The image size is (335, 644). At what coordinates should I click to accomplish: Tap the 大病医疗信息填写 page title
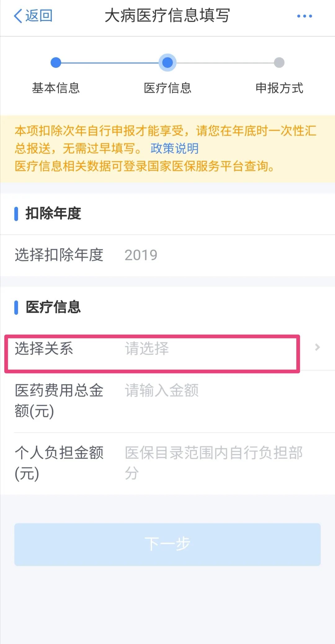pyautogui.click(x=167, y=16)
